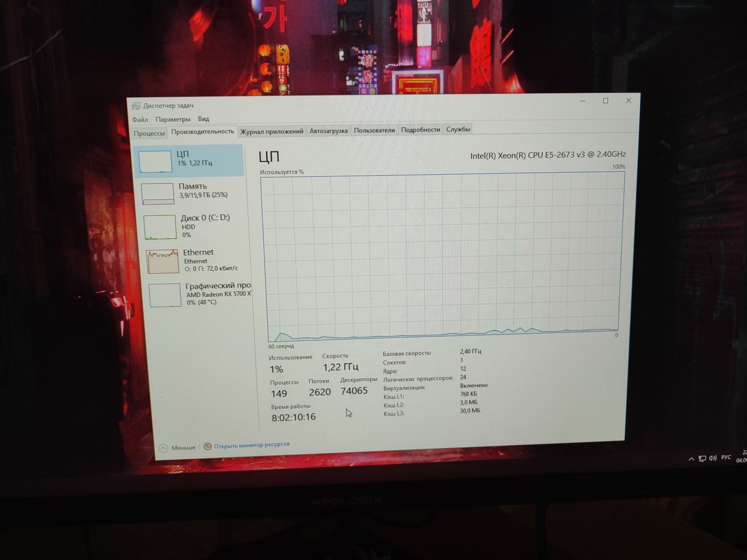This screenshot has width=747, height=560.
Task: Select the Ethernet graph thumbnail
Action: [x=162, y=261]
